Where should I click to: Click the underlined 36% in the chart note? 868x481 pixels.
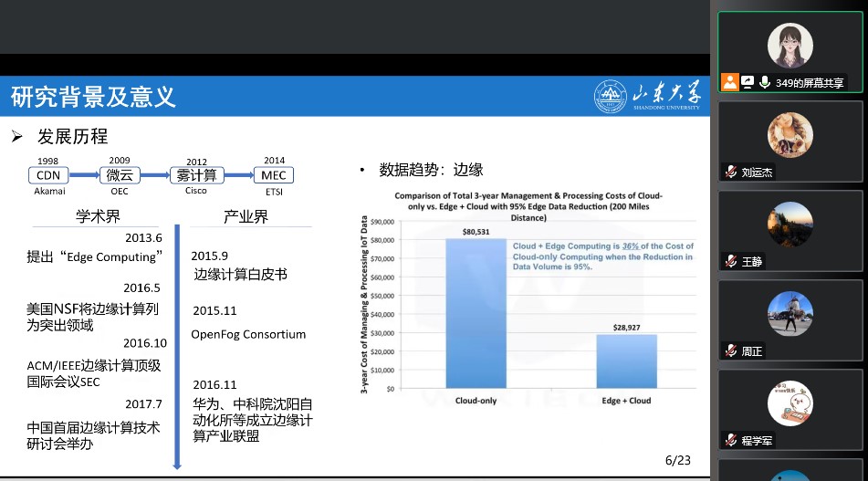[630, 246]
